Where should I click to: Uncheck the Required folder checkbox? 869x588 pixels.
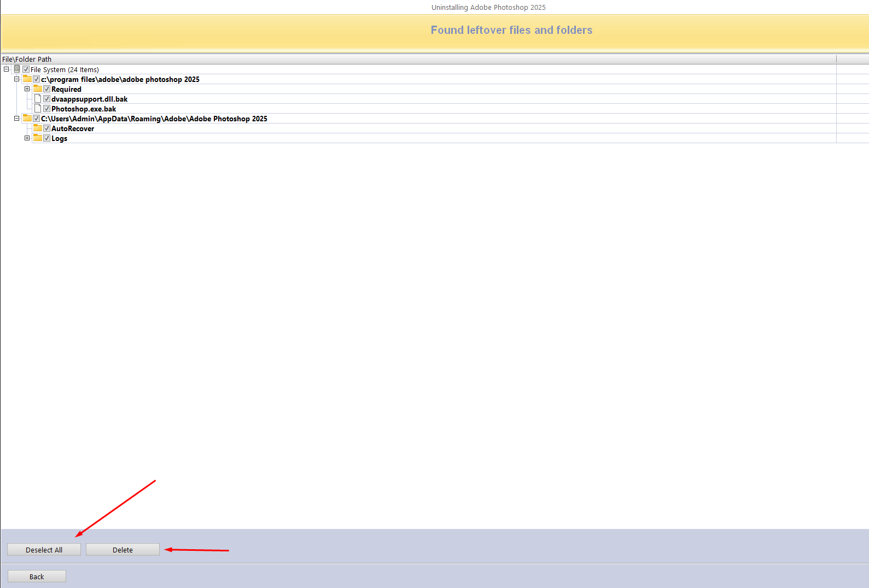[47, 89]
